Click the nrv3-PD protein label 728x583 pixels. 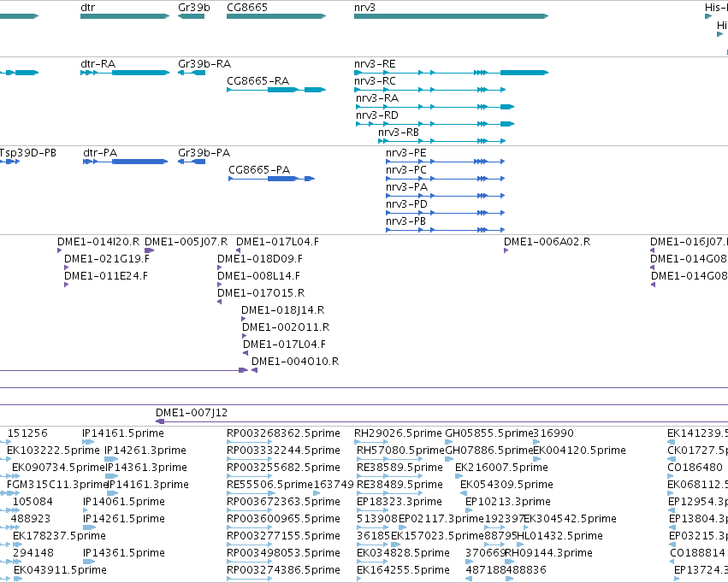pos(406,204)
